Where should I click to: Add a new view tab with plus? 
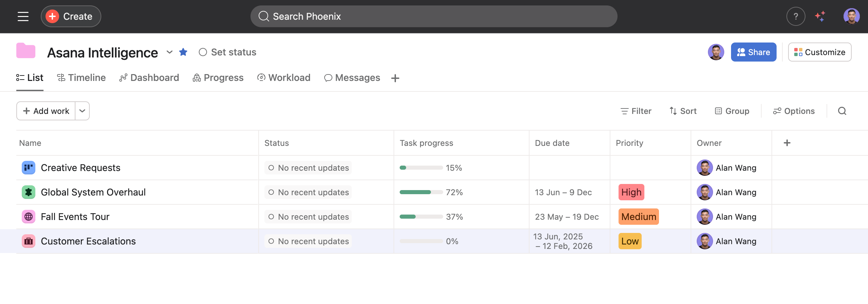(x=395, y=78)
